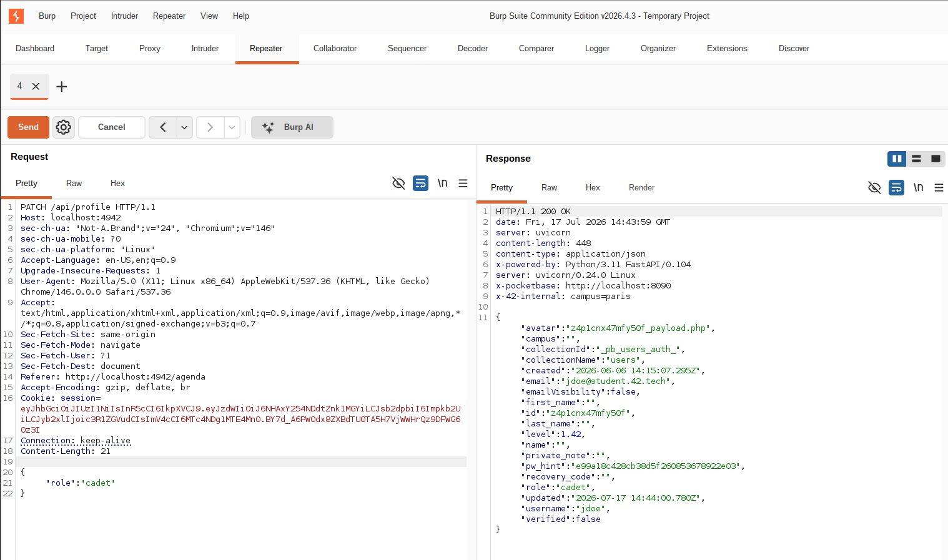The image size is (948, 560).
Task: Open Repeater settings gear icon
Action: coord(63,127)
